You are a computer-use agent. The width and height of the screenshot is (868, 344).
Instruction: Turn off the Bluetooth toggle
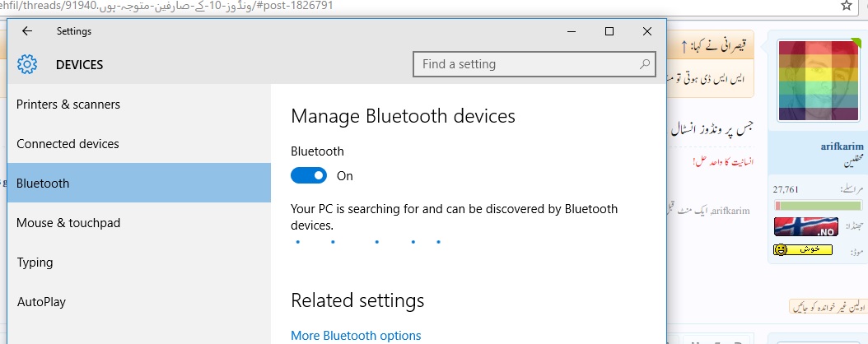(309, 175)
